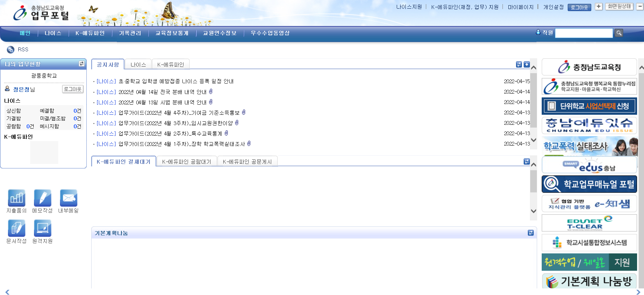Open EDUNET T-CLEAR banner
This screenshot has width=644, height=295.
click(x=589, y=223)
